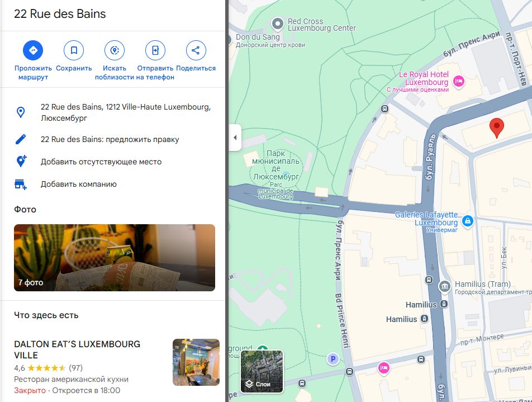Screen dimensions: 532x402
Task: Click the pink hotel pin near the parking icon
Action: (x=384, y=368)
